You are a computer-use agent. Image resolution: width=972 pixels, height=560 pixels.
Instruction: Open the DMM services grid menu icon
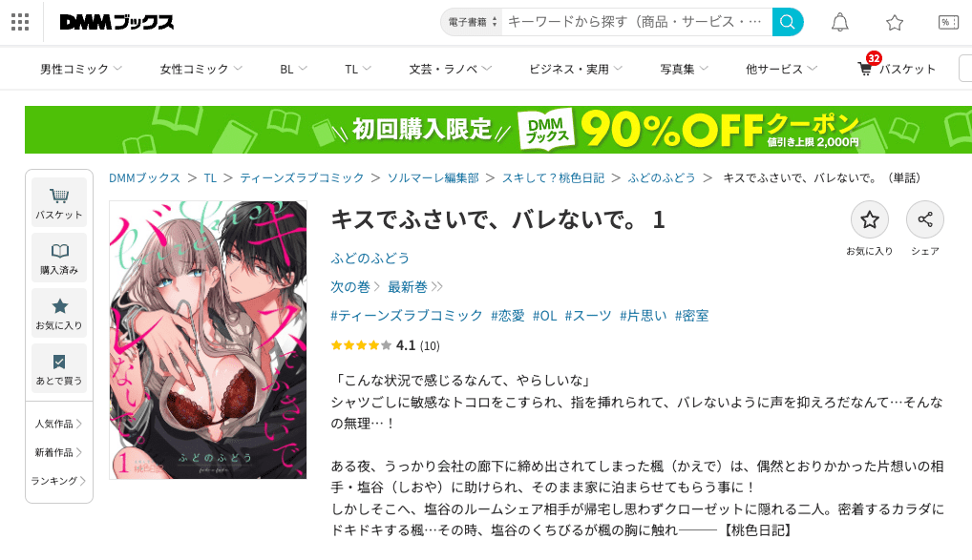tap(20, 22)
